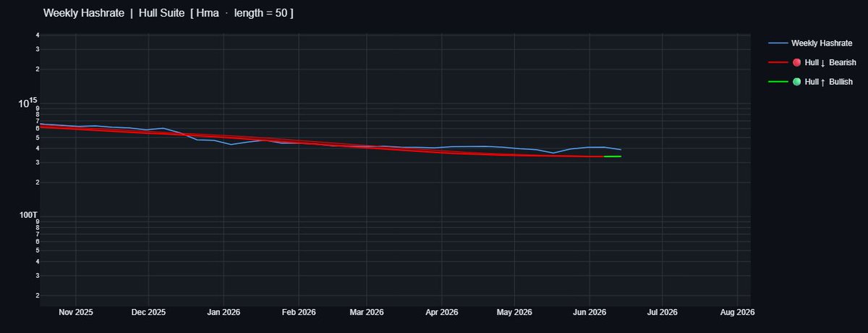The image size is (868, 333).
Task: Click the hashrate line's last data point
Action: [x=621, y=150]
